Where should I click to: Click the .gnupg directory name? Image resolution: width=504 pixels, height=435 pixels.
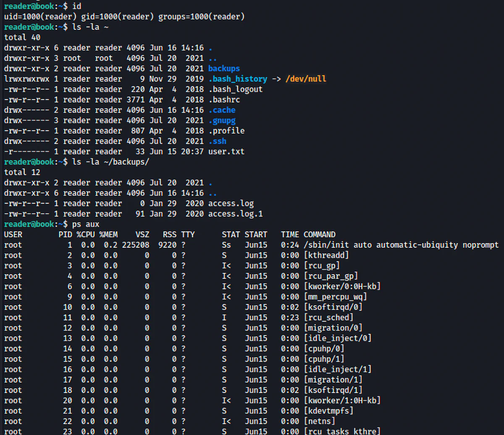click(222, 121)
